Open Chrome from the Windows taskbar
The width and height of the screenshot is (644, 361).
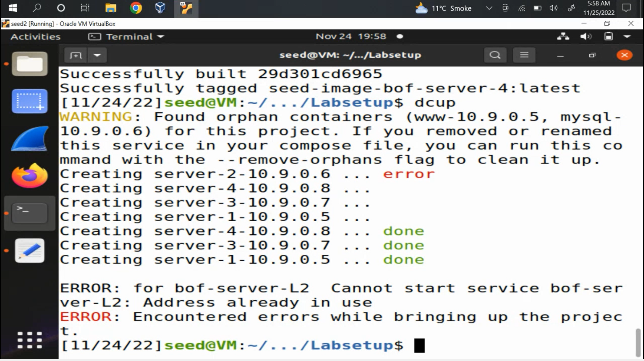[136, 8]
